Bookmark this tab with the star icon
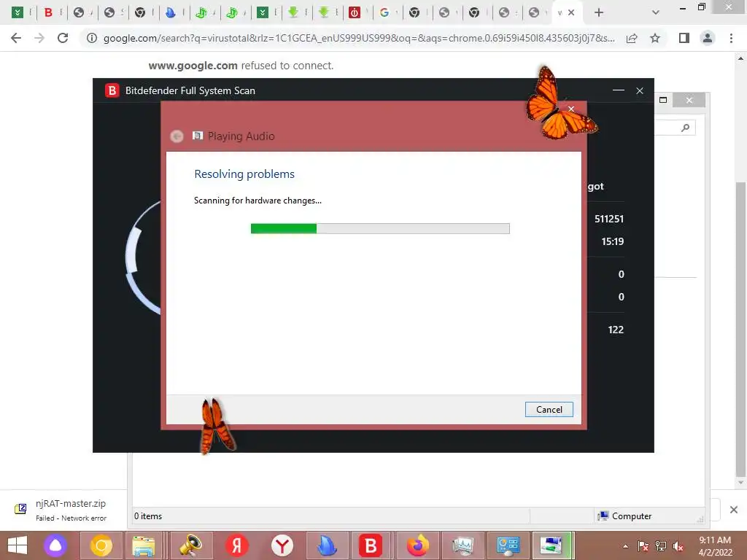Screen dimensions: 747x560 655,38
